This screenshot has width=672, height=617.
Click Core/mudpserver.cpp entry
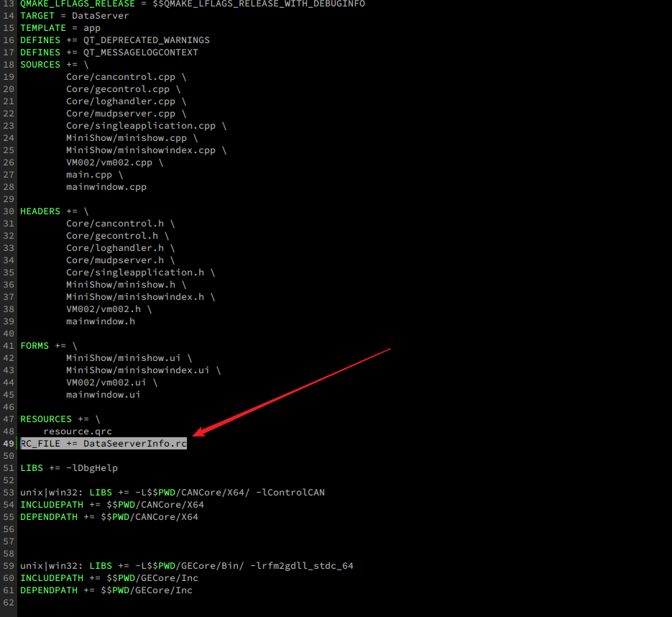126,114
